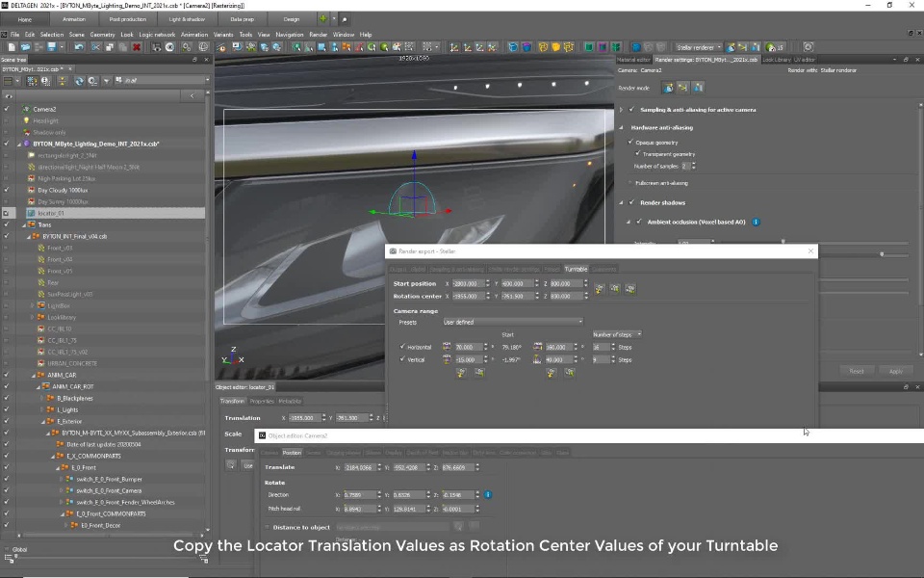The width and height of the screenshot is (924, 578).
Task: Uncheck the Opaque geometry checkbox
Action: 630,143
